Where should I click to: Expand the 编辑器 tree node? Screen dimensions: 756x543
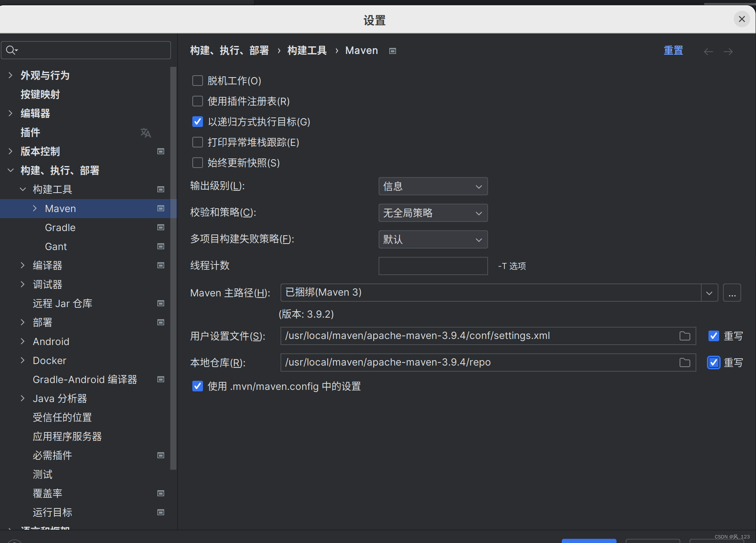[x=10, y=113]
